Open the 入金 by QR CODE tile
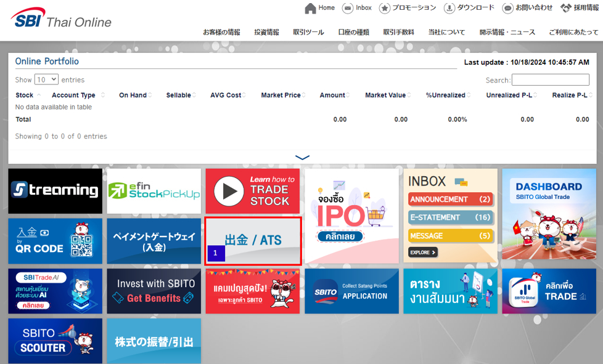 [x=55, y=241]
